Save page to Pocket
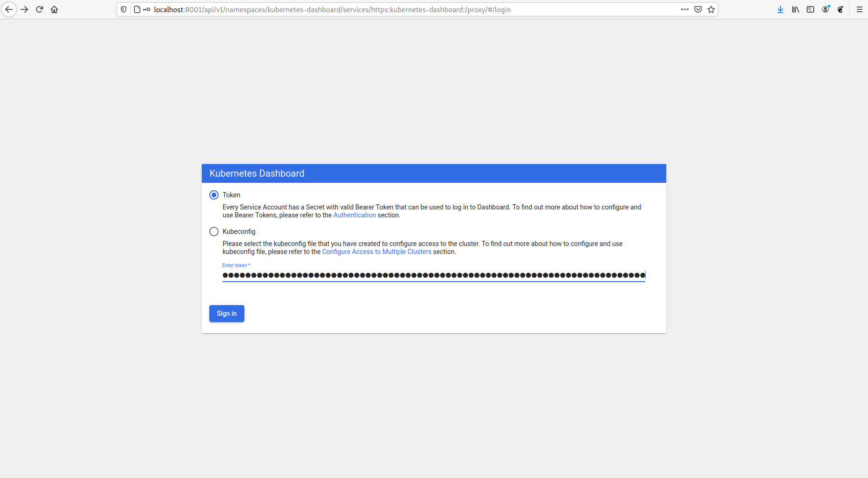 [x=698, y=9]
